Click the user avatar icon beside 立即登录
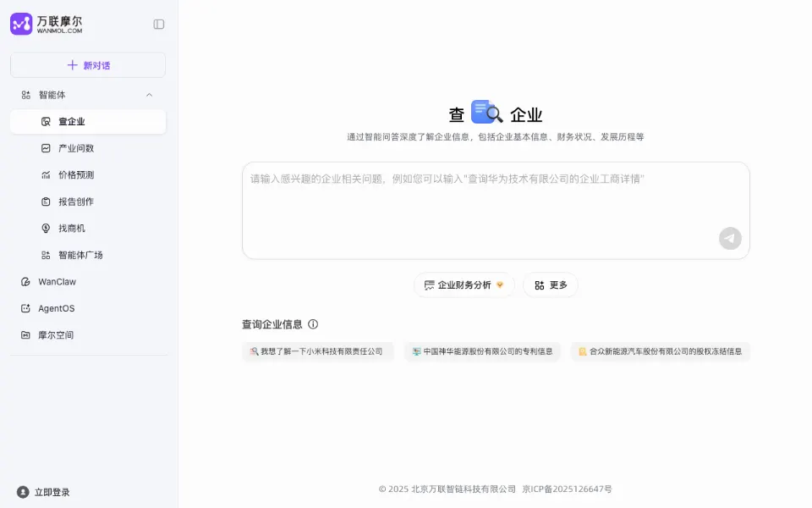 click(23, 492)
